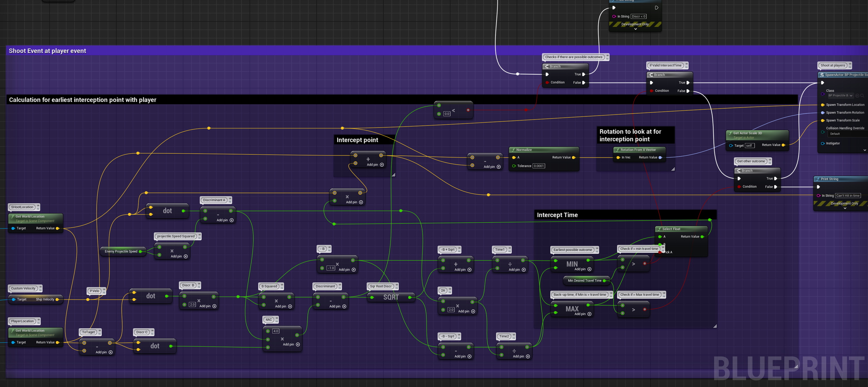Click the plus icon on the 4AC multiply node
868x387 pixels.
(298, 344)
